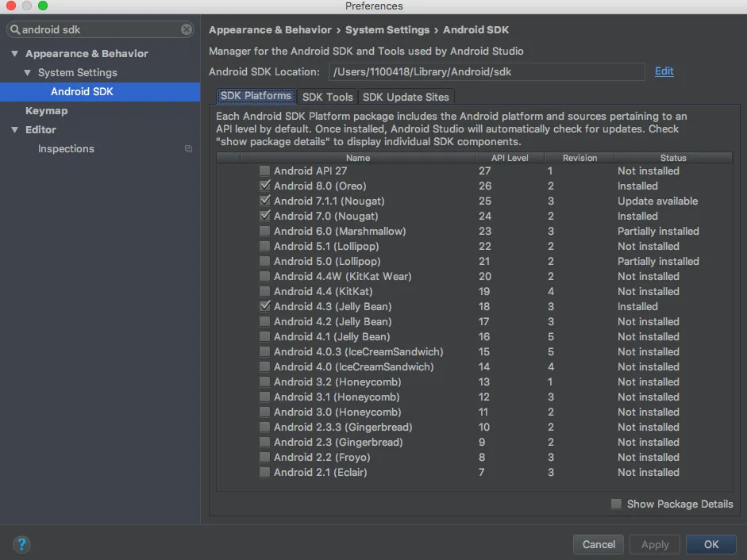Click the 'Android 2.1 (Eclair)' name
Viewport: 747px width, 560px height.
320,473
